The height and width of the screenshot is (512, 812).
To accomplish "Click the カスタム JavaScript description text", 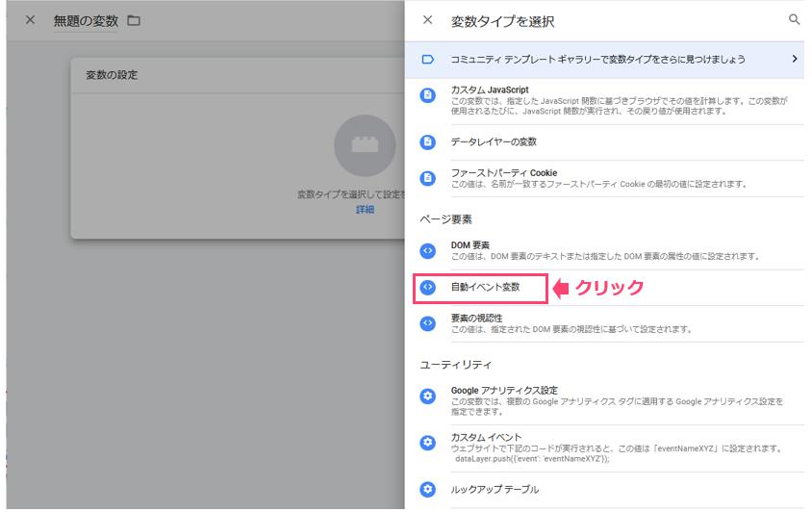I will coord(619,106).
